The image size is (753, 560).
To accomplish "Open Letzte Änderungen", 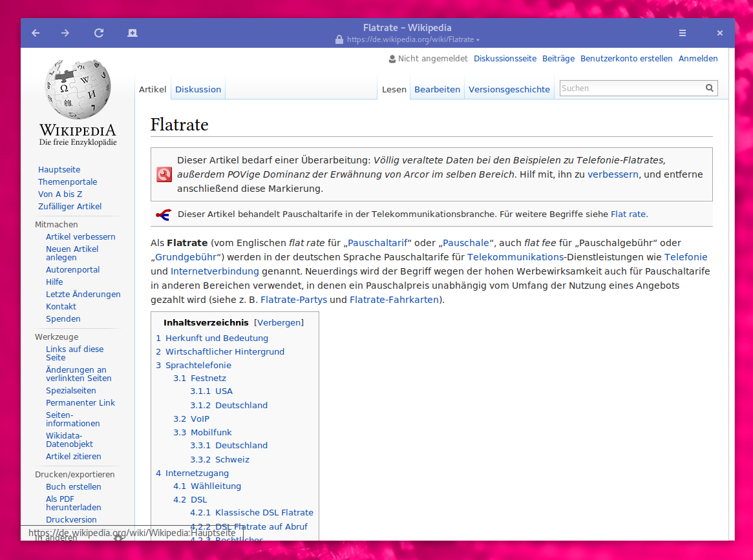I will 83,294.
